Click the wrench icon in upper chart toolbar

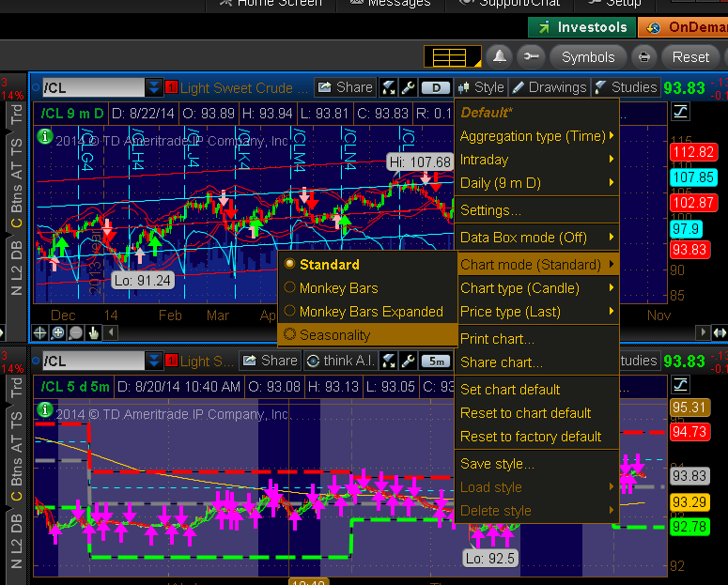(x=408, y=87)
